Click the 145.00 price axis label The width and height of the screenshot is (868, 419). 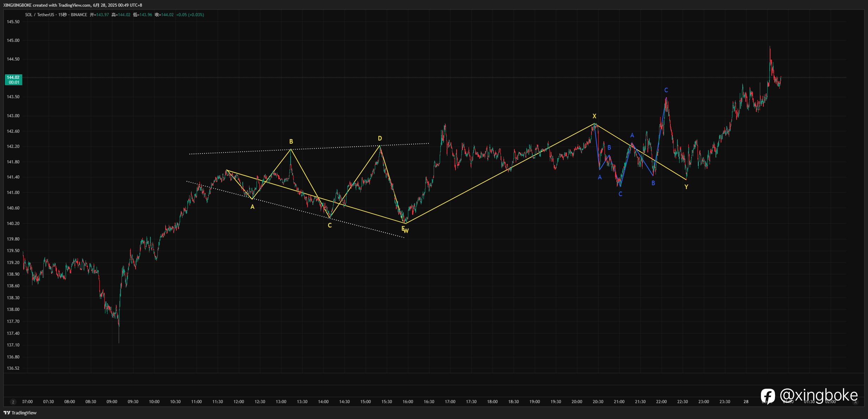13,40
